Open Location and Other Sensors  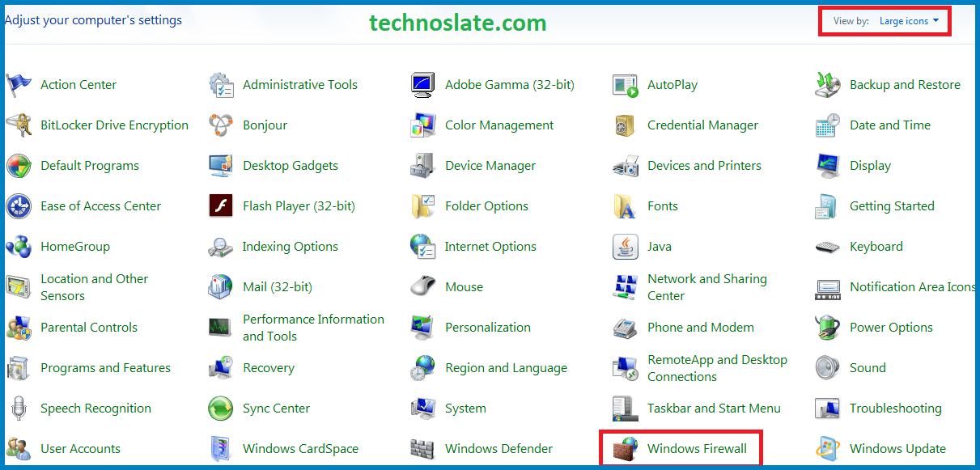pos(94,287)
